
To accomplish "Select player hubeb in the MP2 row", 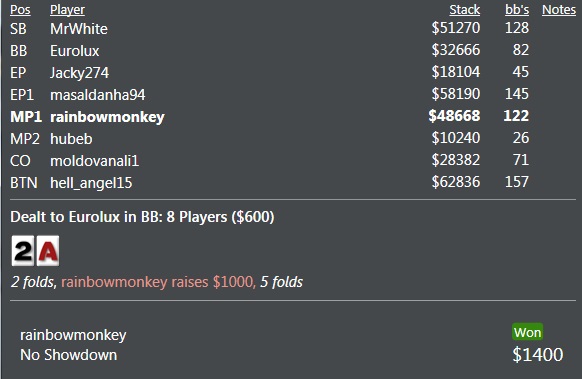I will pos(71,139).
